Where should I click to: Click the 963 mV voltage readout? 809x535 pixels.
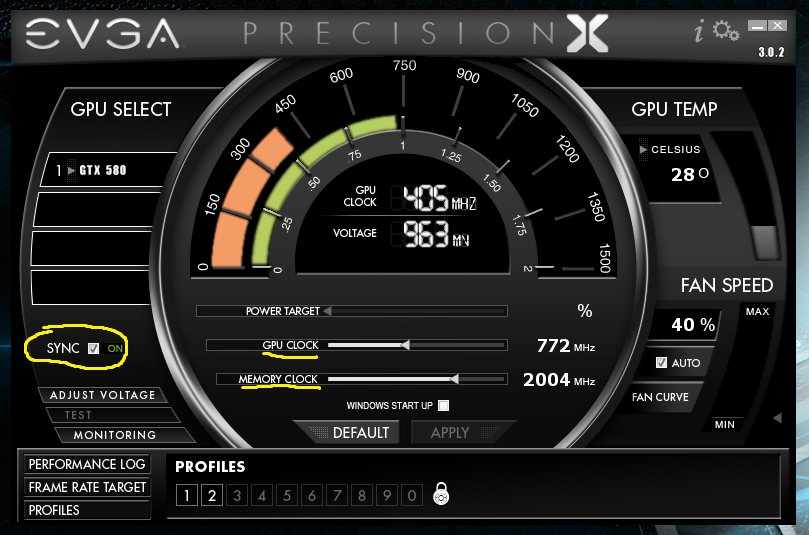(x=436, y=234)
